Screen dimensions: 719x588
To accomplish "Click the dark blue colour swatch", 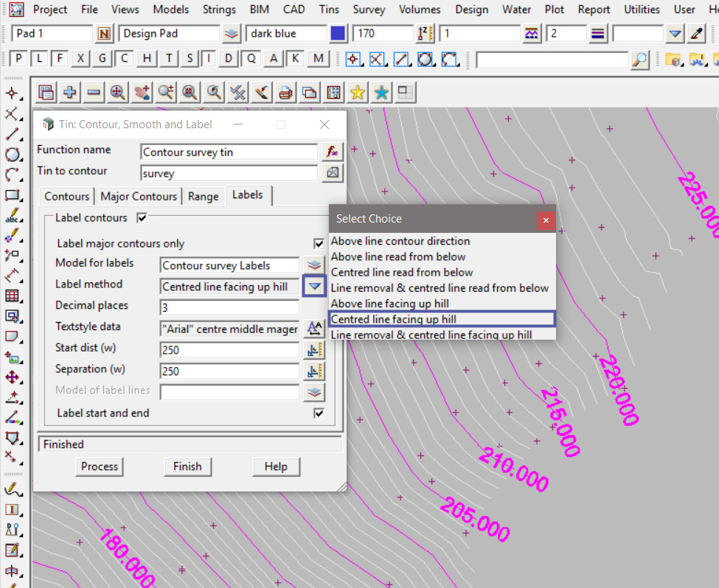I will (338, 34).
